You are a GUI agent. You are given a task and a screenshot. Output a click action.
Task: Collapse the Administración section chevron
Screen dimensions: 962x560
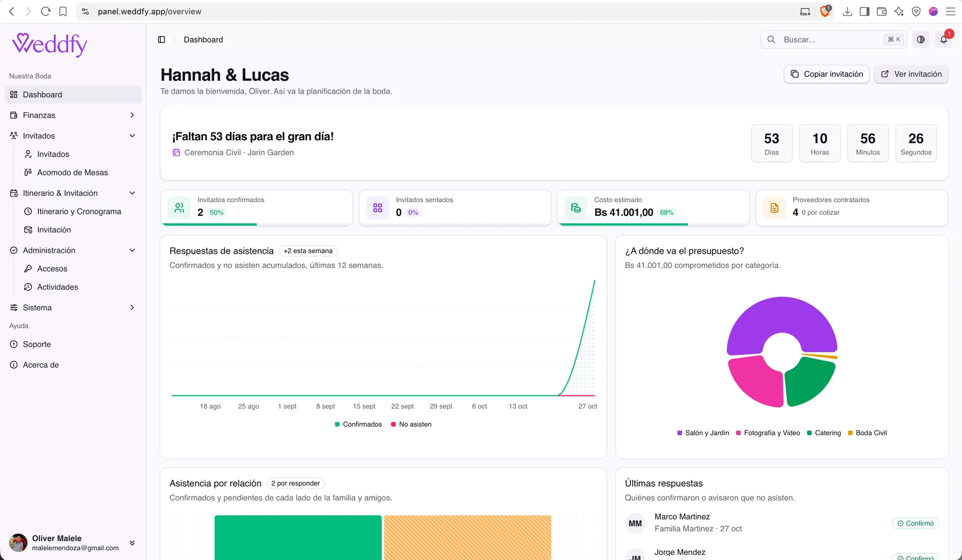[x=132, y=250]
